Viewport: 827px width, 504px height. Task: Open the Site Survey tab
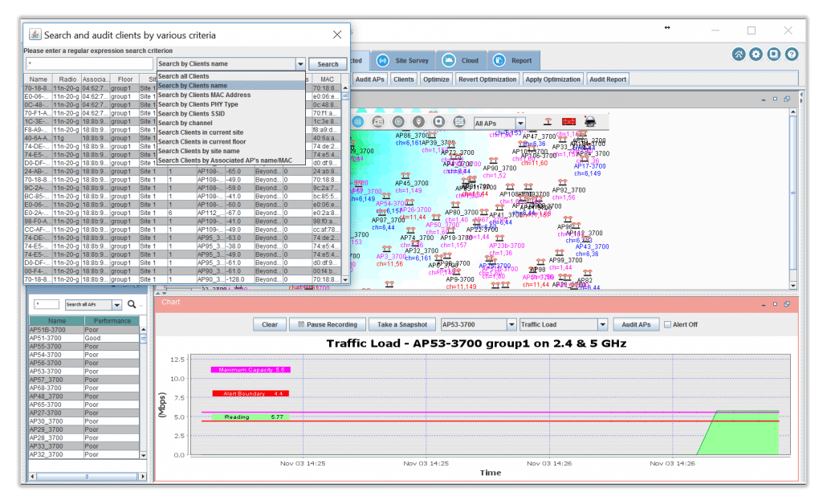(403, 61)
